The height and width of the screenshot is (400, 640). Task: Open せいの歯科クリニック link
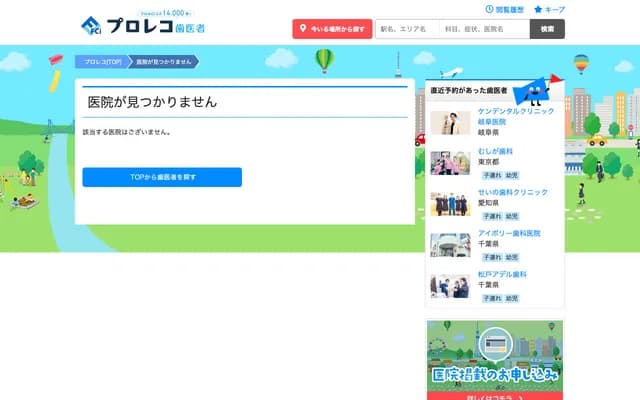[512, 192]
